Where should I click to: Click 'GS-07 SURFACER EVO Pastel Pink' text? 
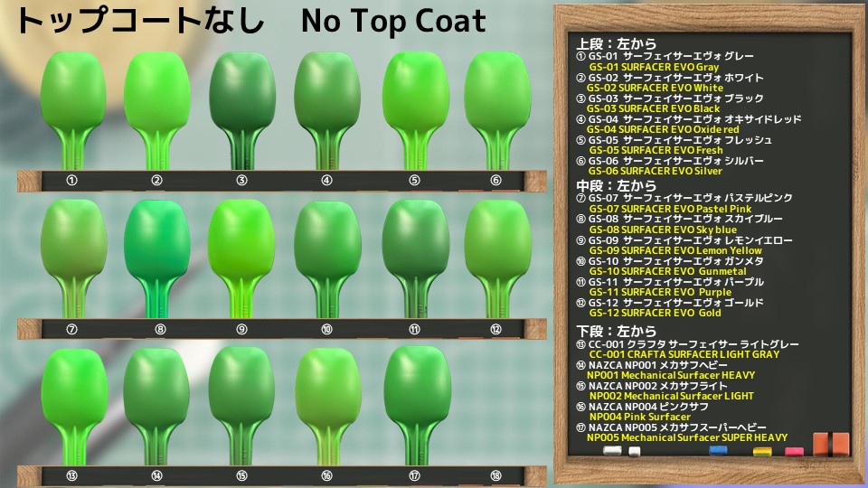(x=670, y=209)
